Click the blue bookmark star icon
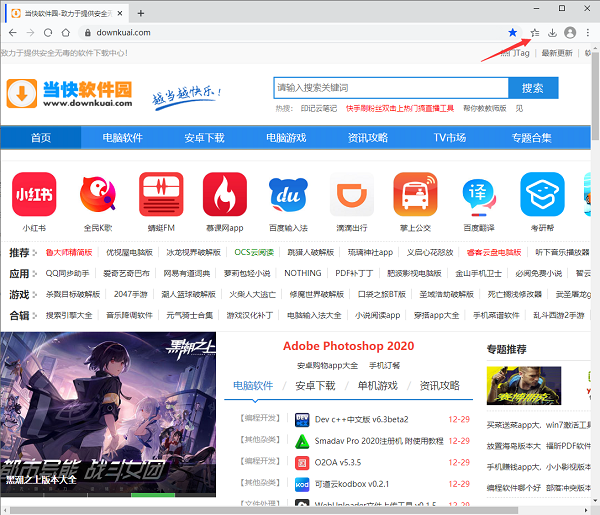The image size is (600, 515). click(x=512, y=33)
